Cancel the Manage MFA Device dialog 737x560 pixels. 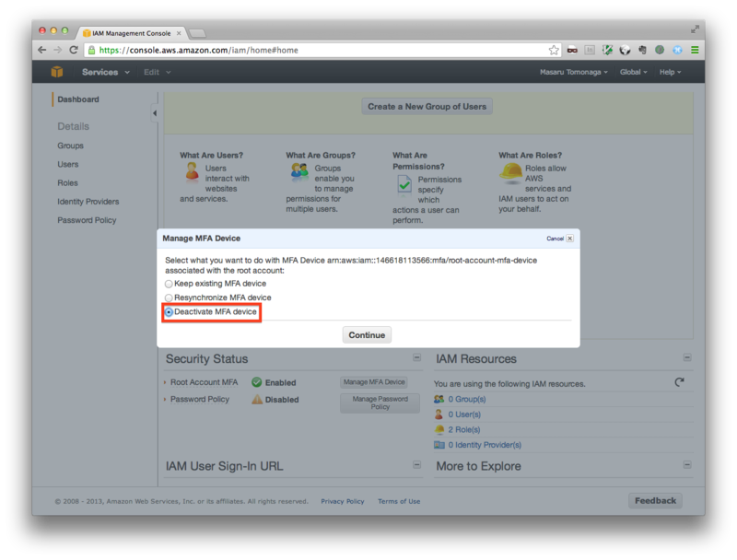559,239
